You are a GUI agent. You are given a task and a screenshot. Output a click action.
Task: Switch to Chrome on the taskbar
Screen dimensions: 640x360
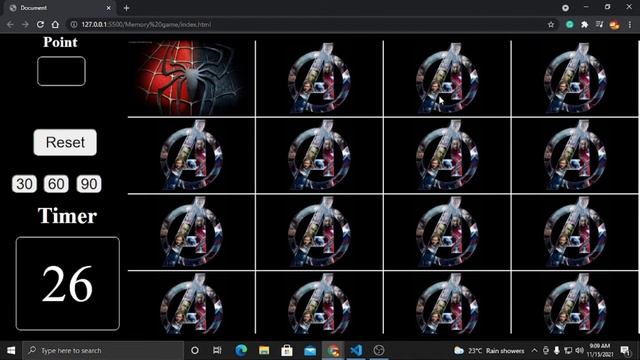click(x=333, y=350)
